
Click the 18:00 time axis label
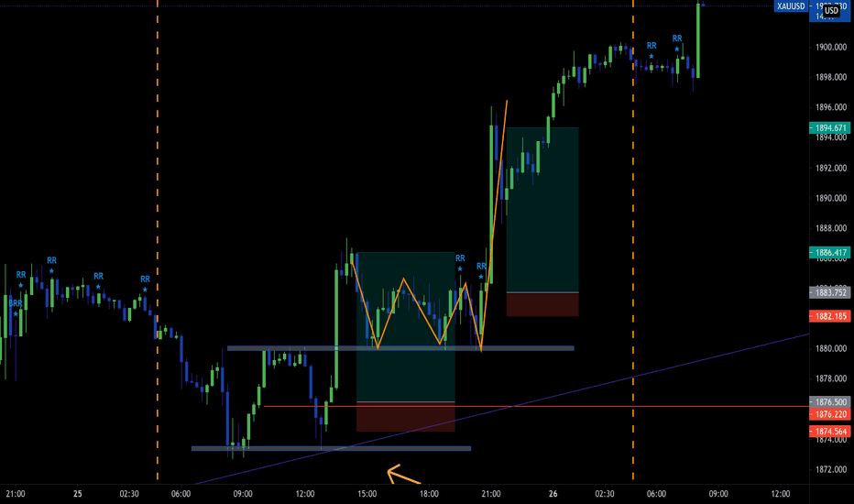pos(429,494)
